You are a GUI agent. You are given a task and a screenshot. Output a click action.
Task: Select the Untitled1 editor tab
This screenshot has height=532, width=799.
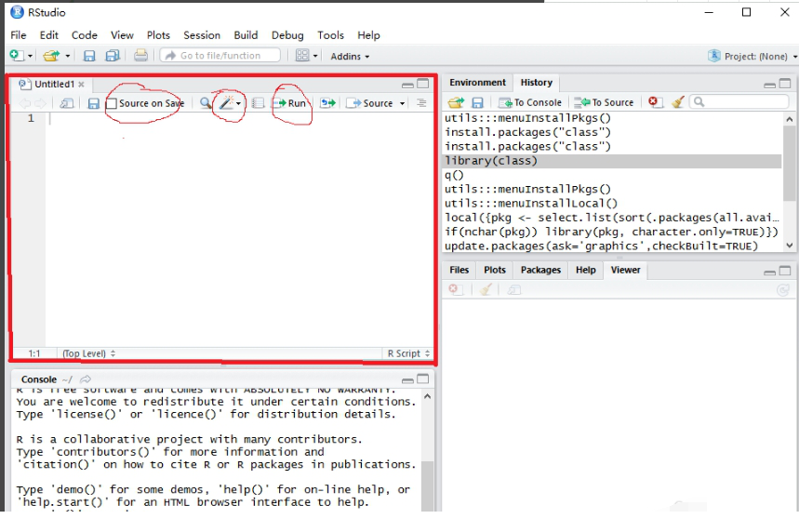click(x=54, y=84)
